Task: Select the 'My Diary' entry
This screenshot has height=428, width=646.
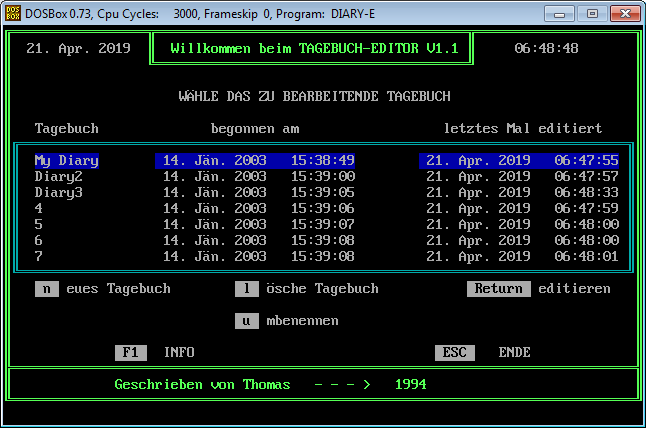Action: (x=67, y=160)
